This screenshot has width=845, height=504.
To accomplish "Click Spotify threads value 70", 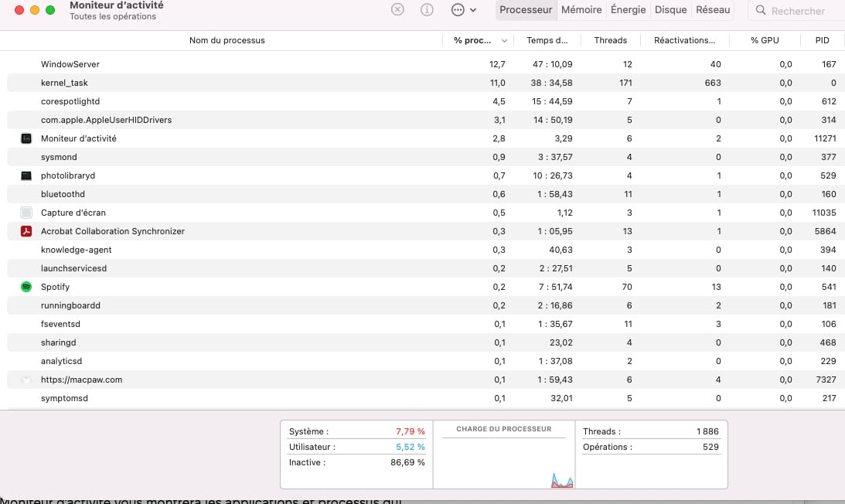I will click(x=627, y=288).
